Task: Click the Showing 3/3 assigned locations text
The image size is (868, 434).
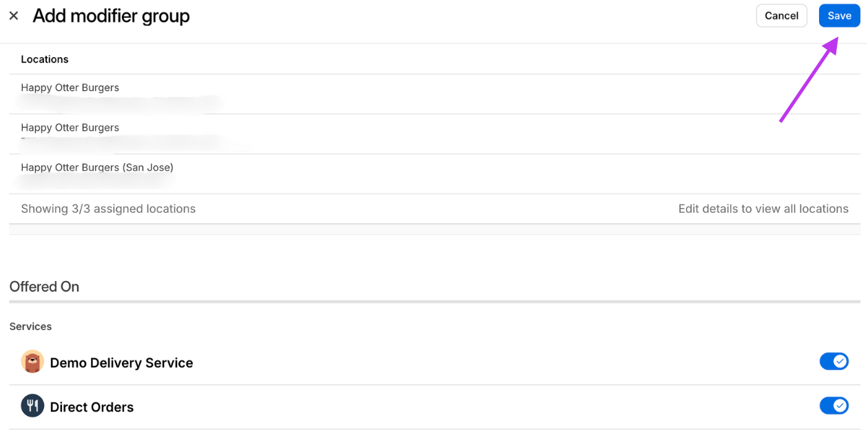Action: click(108, 209)
